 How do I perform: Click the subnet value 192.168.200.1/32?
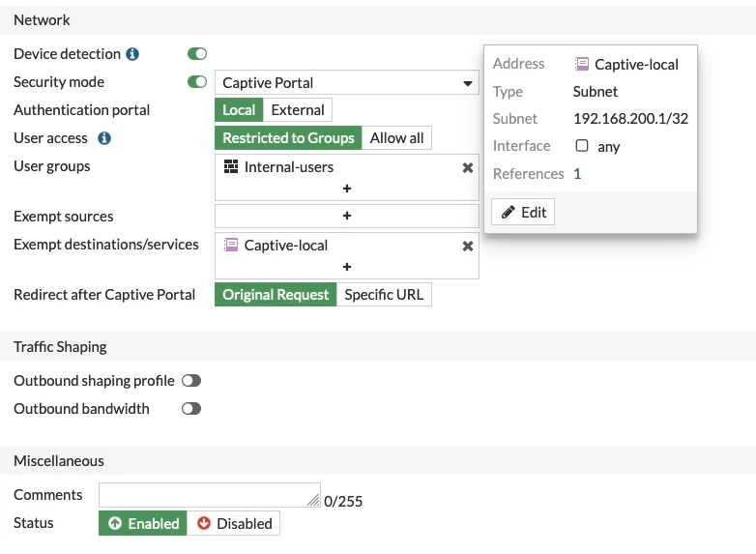coord(630,119)
